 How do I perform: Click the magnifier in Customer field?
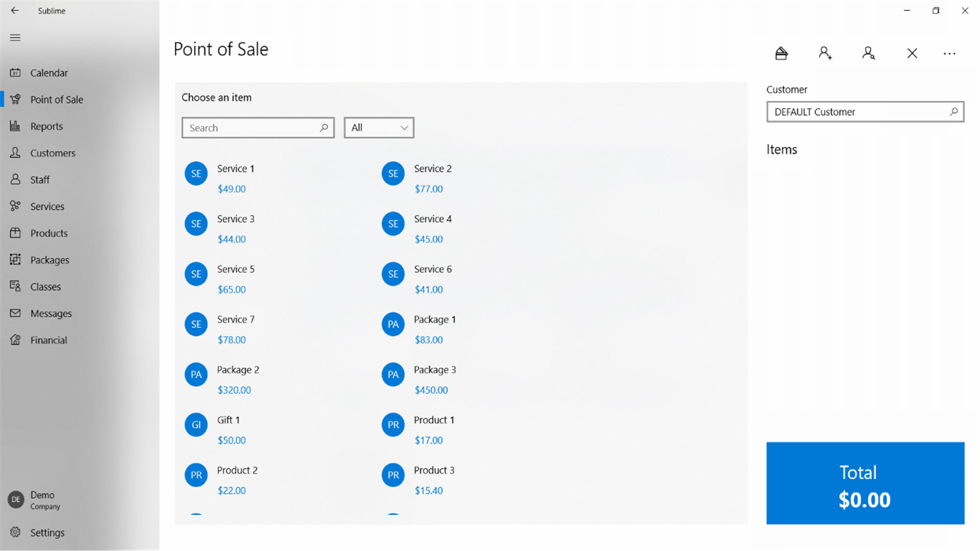[x=953, y=112]
